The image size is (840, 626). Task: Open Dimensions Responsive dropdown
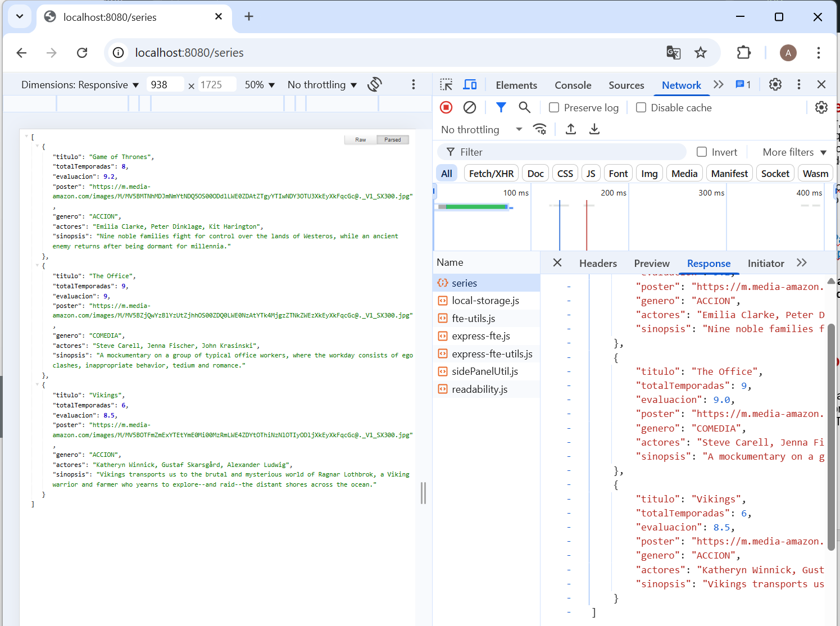click(80, 85)
